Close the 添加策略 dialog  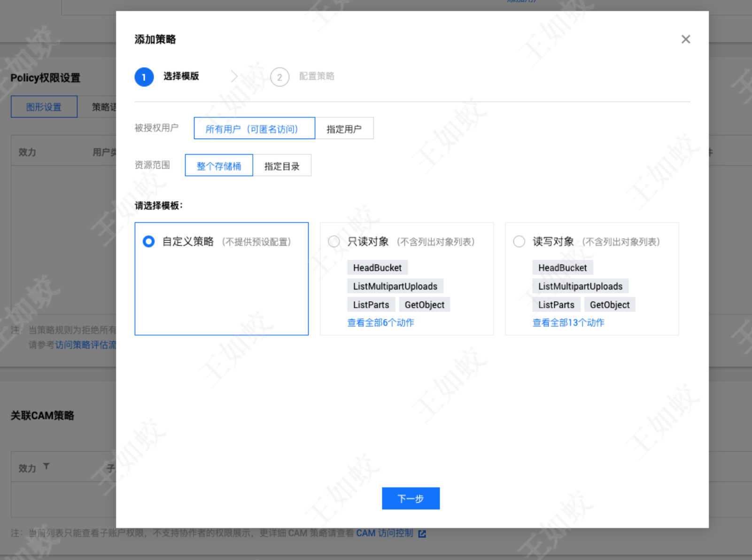click(685, 39)
